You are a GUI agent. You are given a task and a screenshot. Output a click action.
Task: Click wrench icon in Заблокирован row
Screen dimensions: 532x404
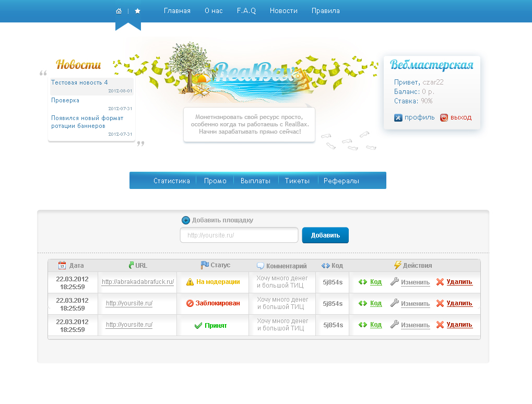[394, 303]
